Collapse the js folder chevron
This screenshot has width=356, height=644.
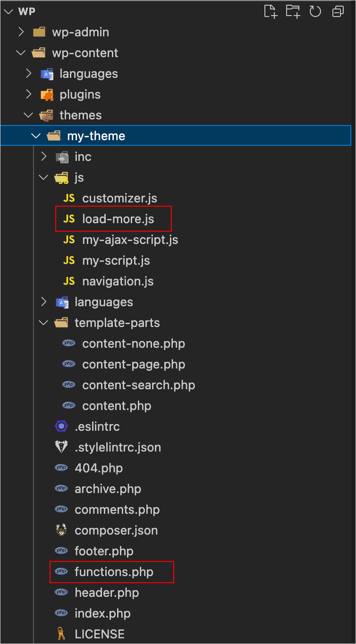coord(43,177)
